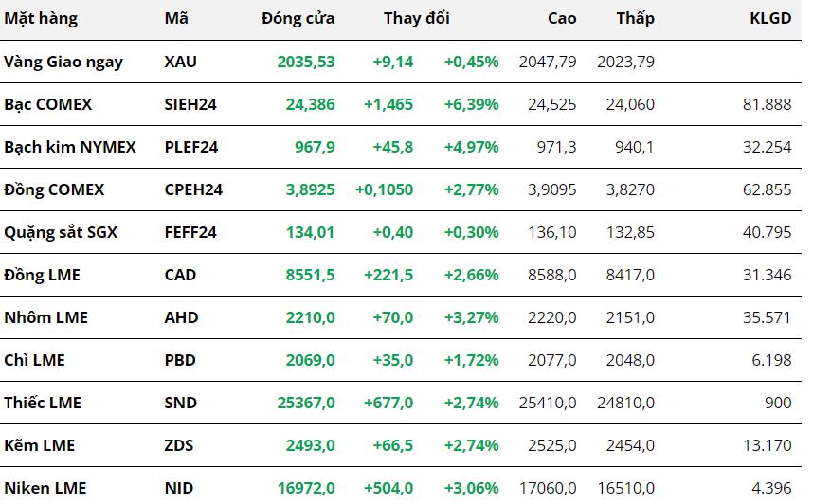Click the Cao column header
This screenshot has width=813, height=504.
point(561,18)
